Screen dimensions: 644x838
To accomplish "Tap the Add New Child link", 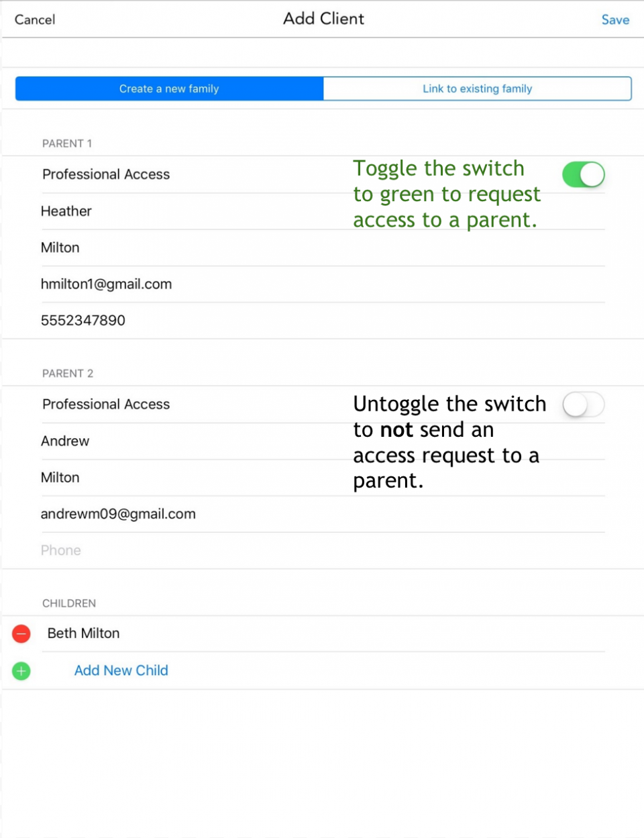I will click(121, 670).
